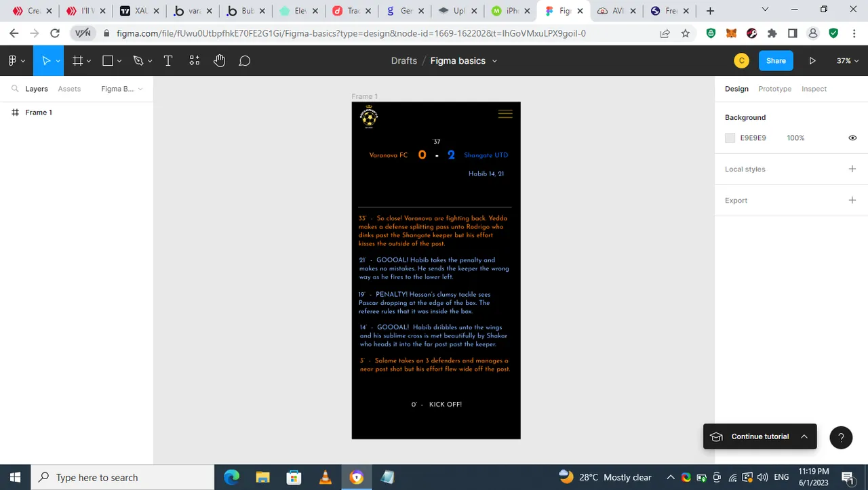Click the Share button

(776, 60)
